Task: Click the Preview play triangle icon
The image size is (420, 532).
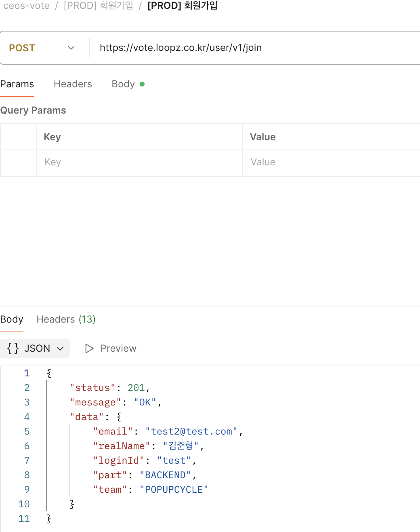Action: click(x=89, y=348)
